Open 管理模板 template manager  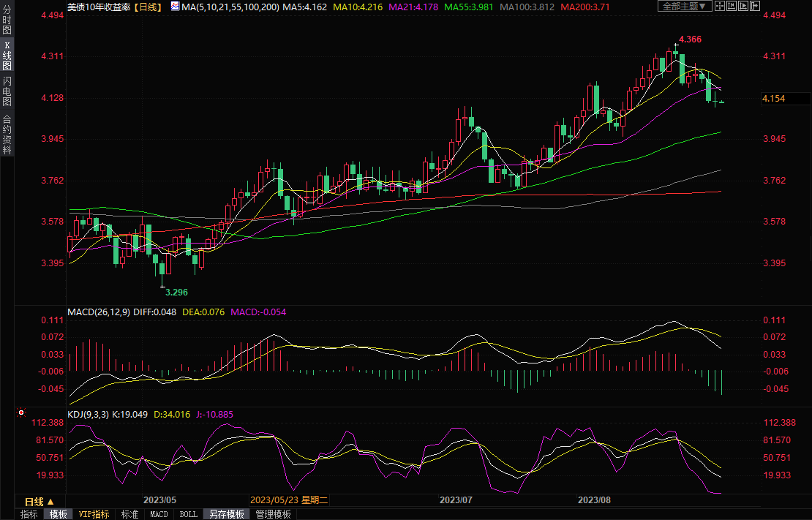272,514
